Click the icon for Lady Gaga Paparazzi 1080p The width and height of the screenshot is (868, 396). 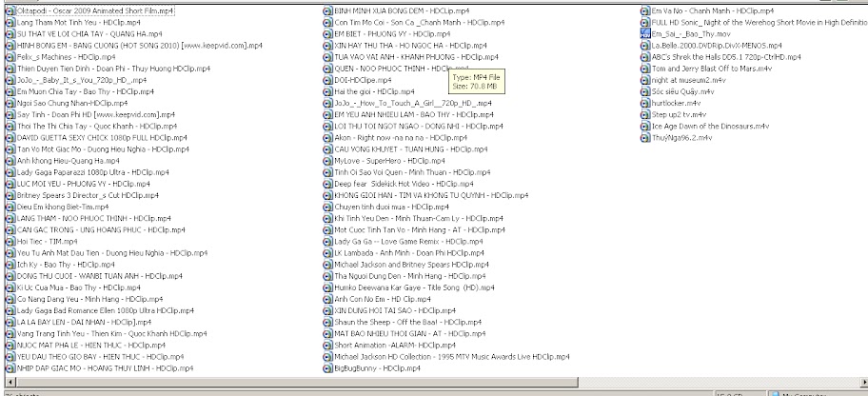10,171
